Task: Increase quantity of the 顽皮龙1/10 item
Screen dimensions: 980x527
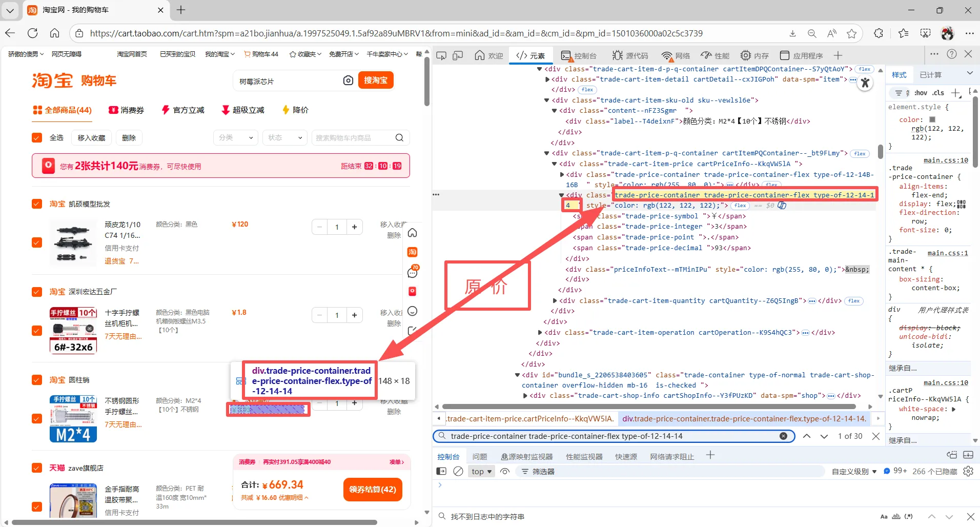Action: [x=354, y=227]
